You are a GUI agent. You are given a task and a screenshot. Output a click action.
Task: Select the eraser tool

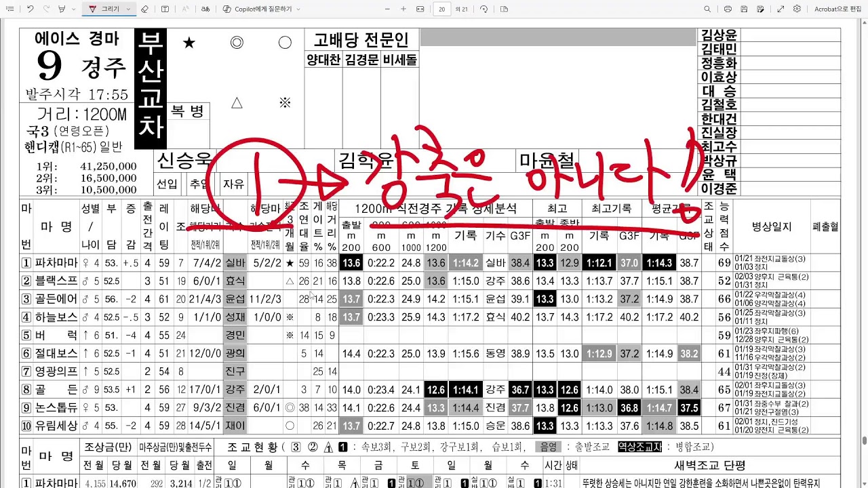[x=145, y=9]
